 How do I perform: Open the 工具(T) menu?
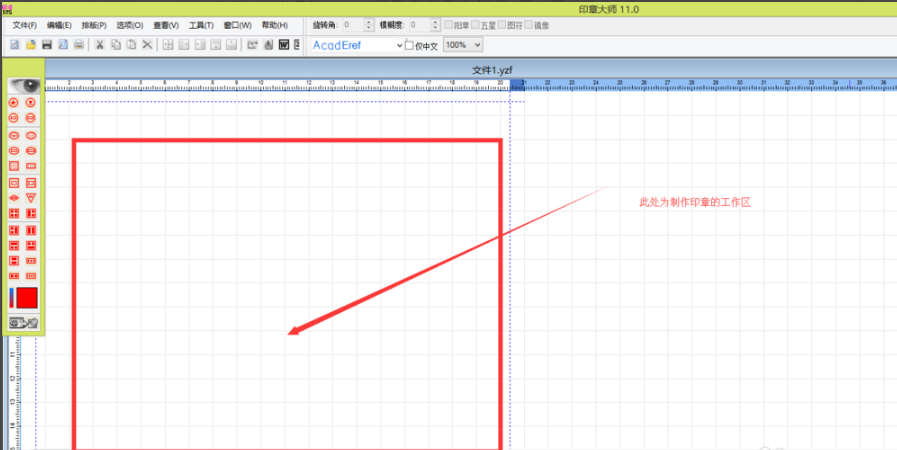201,26
